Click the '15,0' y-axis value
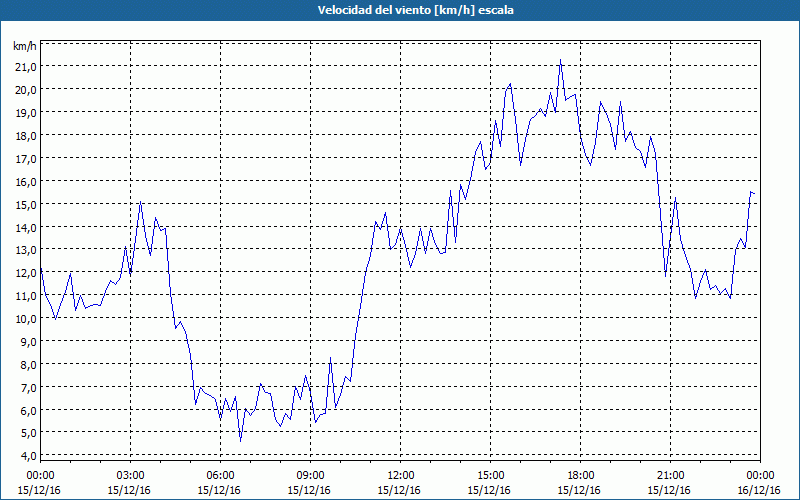Viewport: 800px width, 500px height. point(26,205)
